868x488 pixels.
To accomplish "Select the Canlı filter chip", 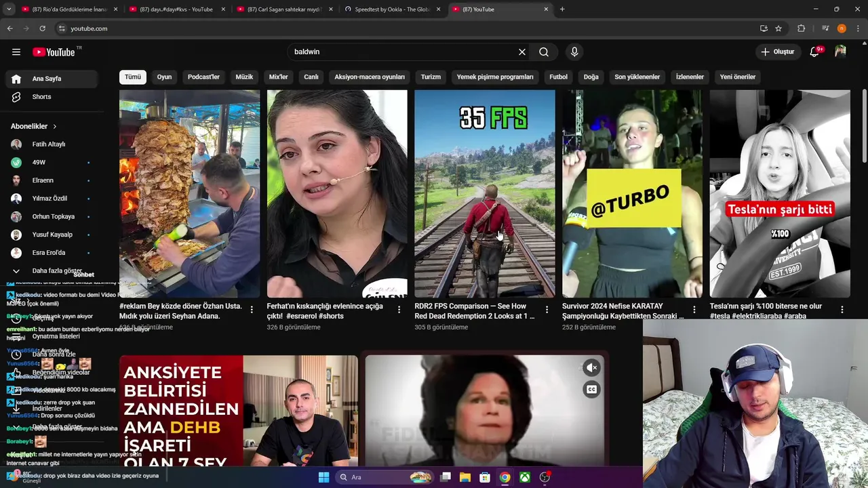I will point(311,77).
